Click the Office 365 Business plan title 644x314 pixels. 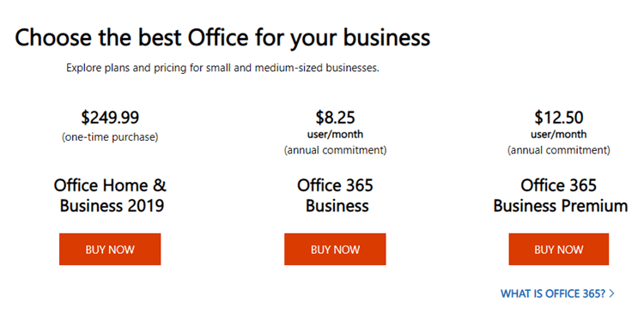(335, 196)
